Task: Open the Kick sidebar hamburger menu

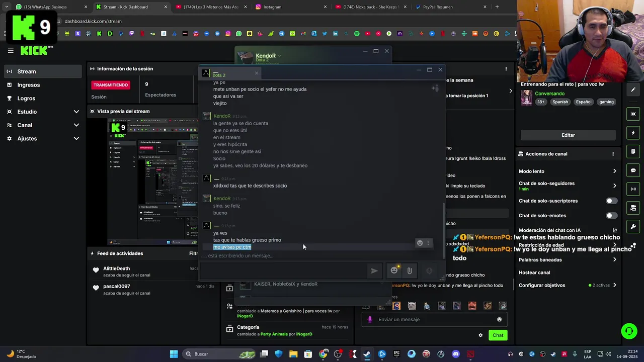Action: (11, 51)
